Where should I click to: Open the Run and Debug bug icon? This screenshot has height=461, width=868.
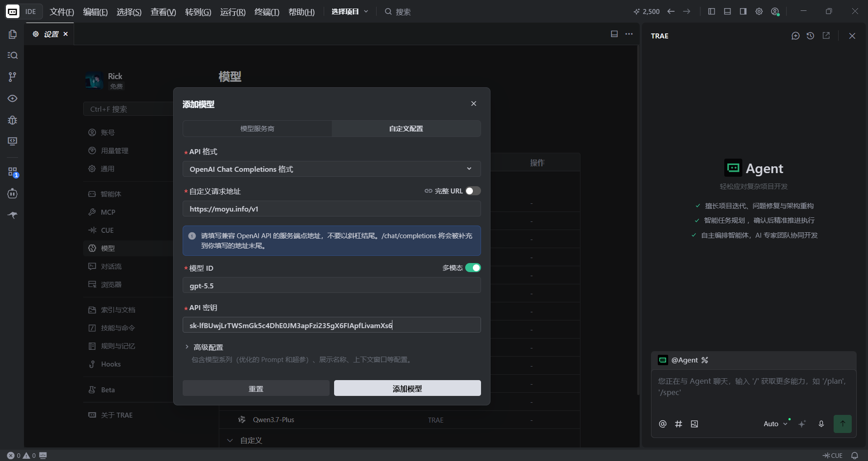13,120
